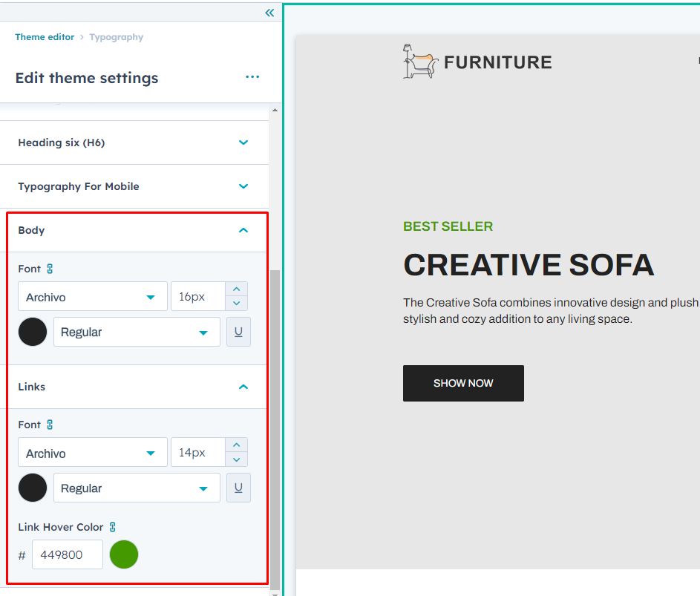Click the Furniture logo in preview
This screenshot has height=596, width=700.
[477, 62]
